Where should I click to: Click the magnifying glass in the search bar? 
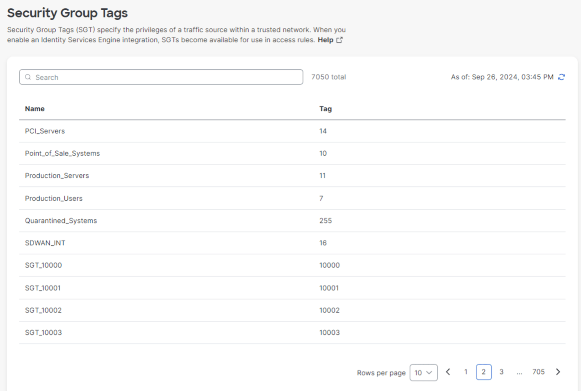pyautogui.click(x=28, y=77)
